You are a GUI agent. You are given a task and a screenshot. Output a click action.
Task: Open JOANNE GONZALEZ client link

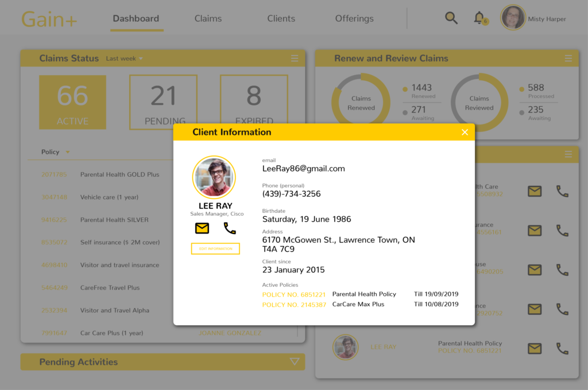(230, 333)
